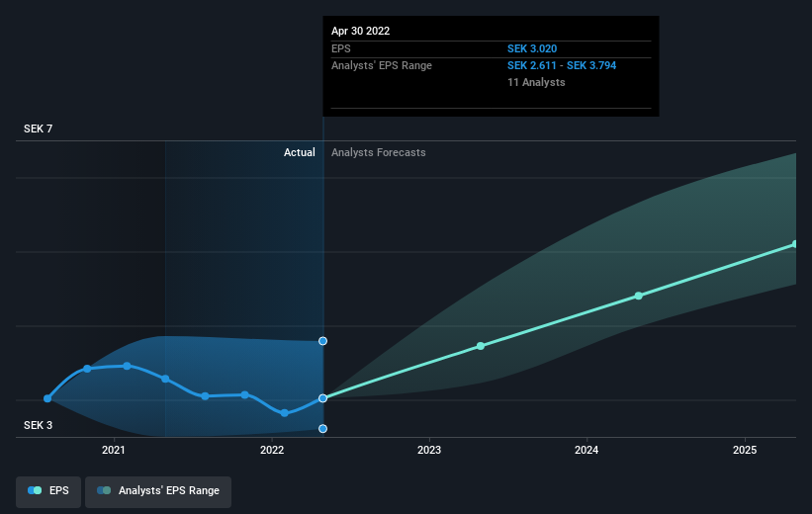Click the EPS legend color icon
The image size is (812, 514).
(x=35, y=490)
